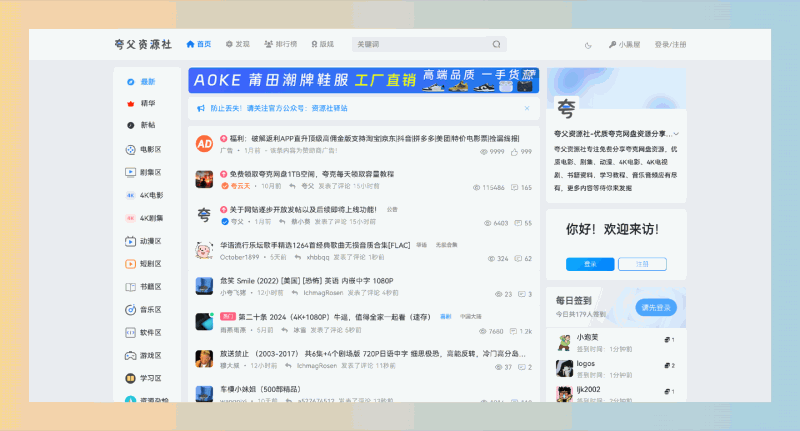800x431 pixels.
Task: Open the 发现 discover tab
Action: 238,44
